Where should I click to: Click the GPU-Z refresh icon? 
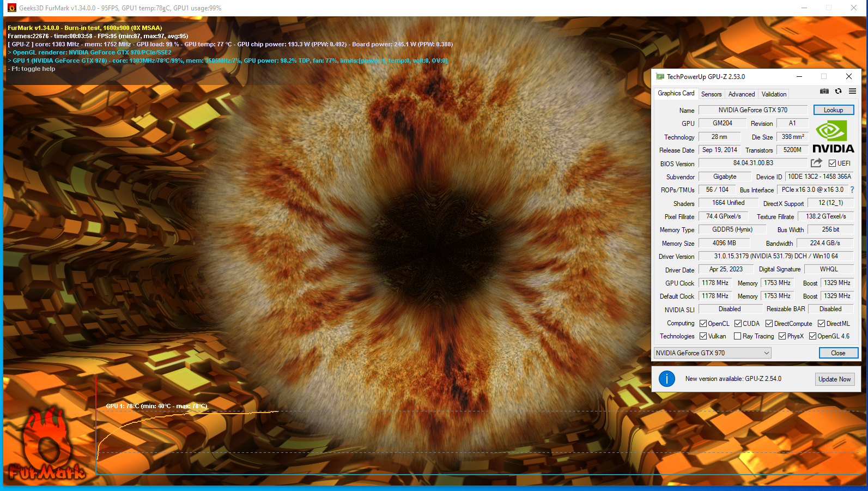(x=839, y=92)
